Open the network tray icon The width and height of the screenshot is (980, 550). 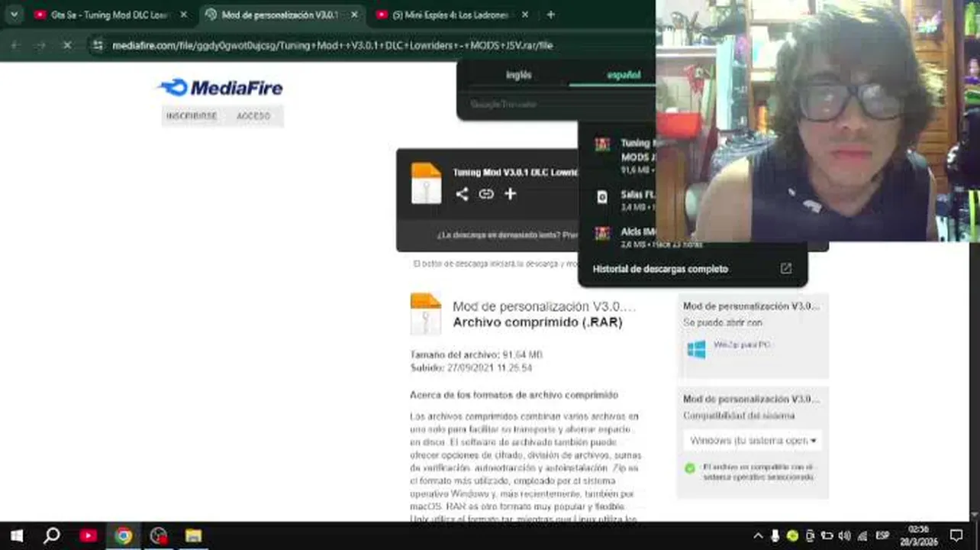[x=862, y=535]
